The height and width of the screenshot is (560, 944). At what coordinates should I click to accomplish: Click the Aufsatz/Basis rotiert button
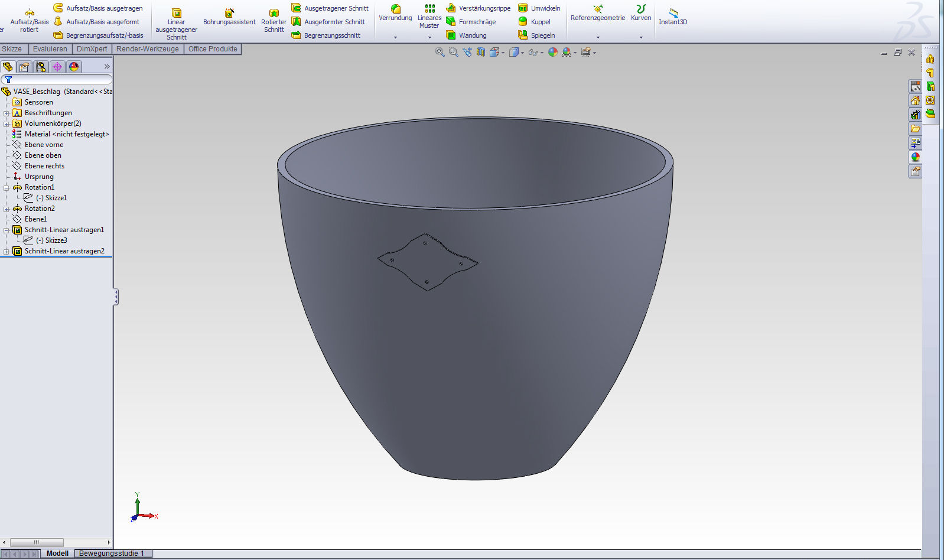29,21
